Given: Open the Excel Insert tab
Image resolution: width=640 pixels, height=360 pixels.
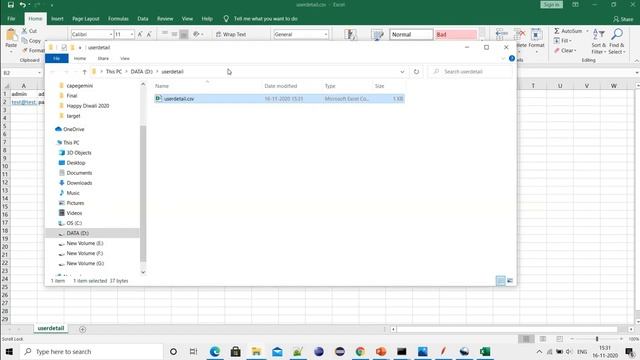Looking at the screenshot, I should (57, 19).
